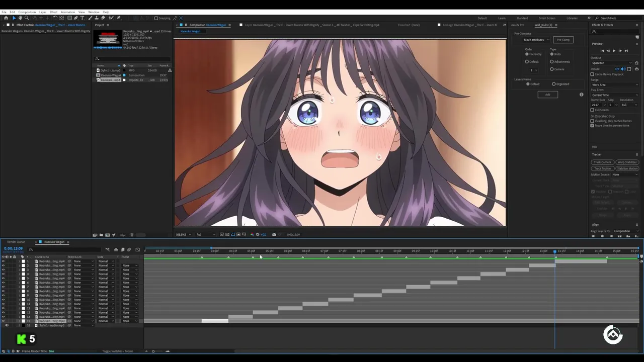This screenshot has width=644, height=362.
Task: Click the show channel color icon below viewer
Action: click(252, 234)
